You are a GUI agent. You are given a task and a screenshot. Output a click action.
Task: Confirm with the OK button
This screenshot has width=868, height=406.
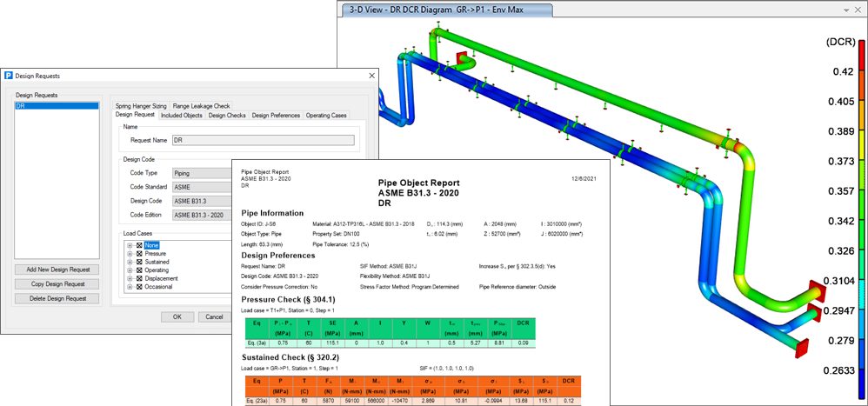click(177, 317)
